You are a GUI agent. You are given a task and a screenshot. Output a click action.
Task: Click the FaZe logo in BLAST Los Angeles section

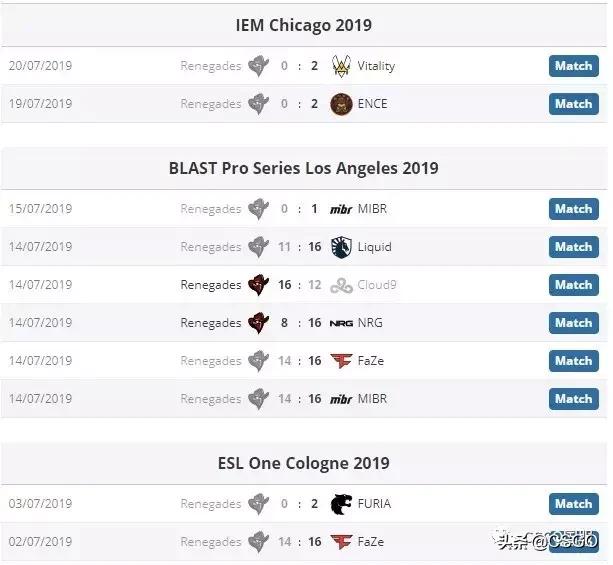(341, 361)
